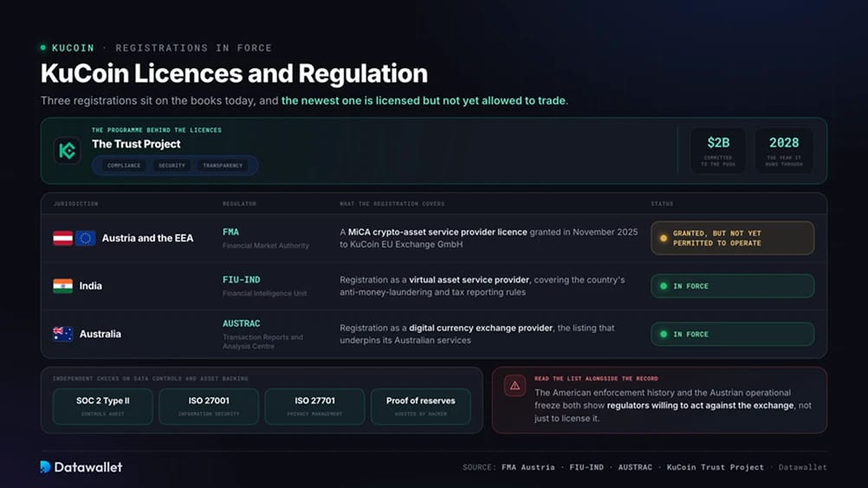Click the 'Australia' jurisdiction label
868x488 pixels.
point(100,334)
